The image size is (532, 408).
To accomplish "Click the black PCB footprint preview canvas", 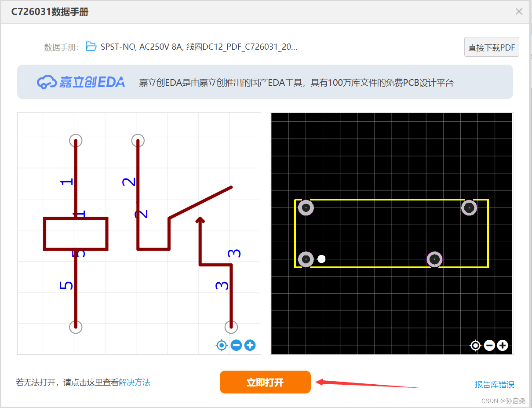I will click(391, 233).
